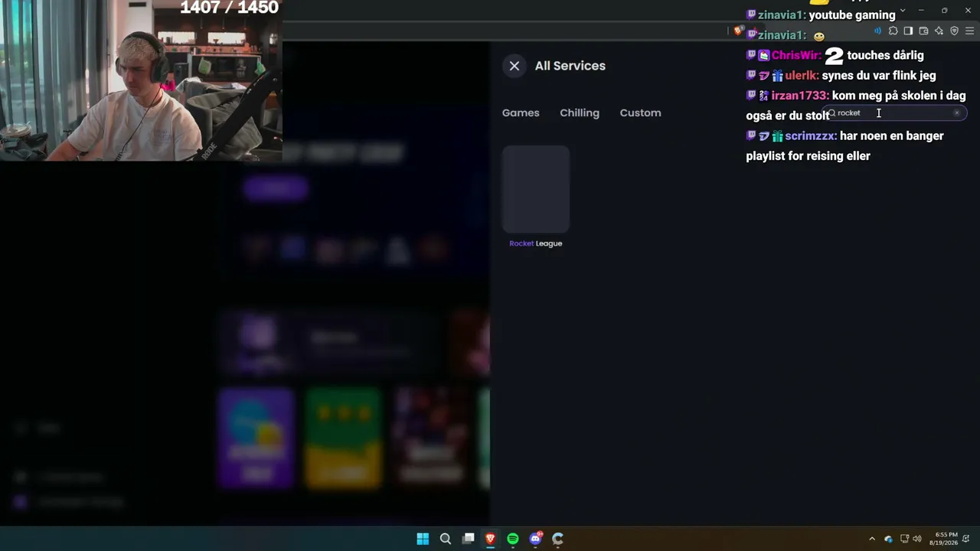
Task: Click the 1407 / 1450 counter overlay
Action: tap(230, 8)
